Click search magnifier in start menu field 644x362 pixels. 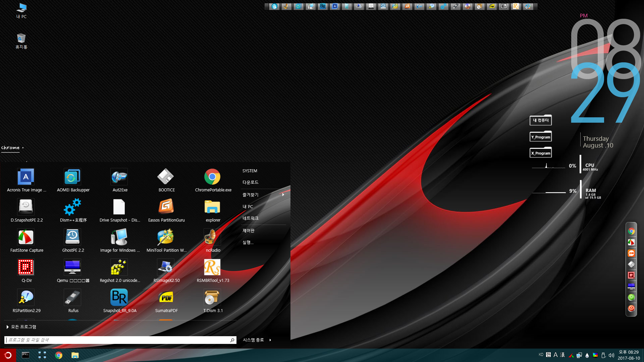tap(232, 340)
